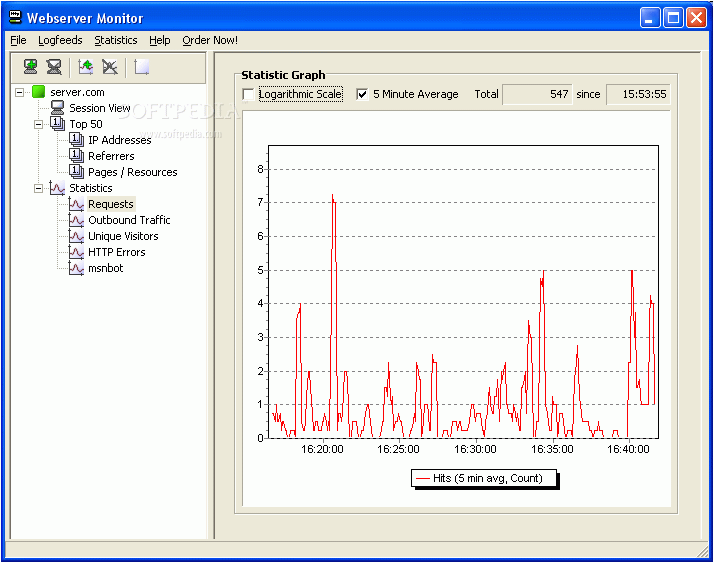Click the add statistic graph toolbar icon
This screenshot has width=714, height=562.
pos(86,67)
